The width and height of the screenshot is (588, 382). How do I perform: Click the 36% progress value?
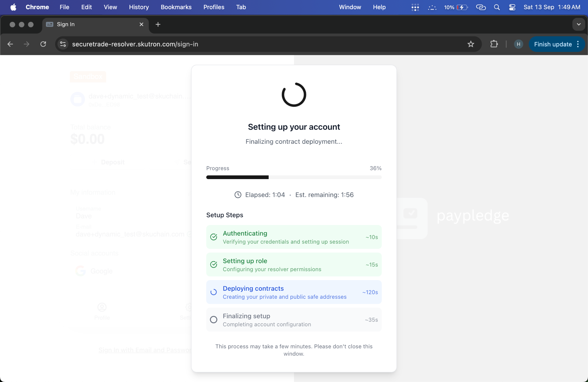click(x=376, y=168)
